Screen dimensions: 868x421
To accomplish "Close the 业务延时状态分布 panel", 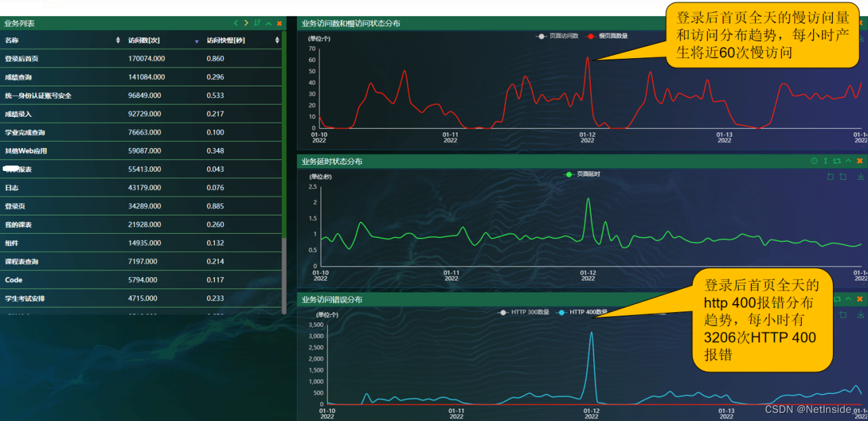I will point(860,161).
